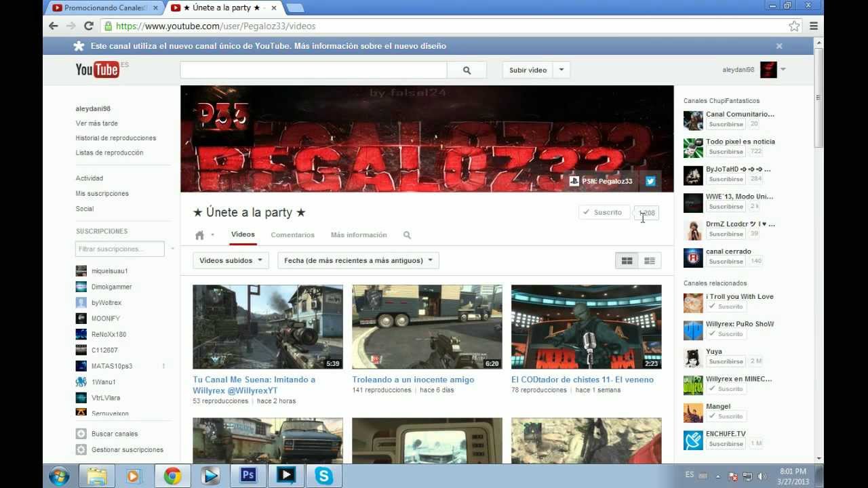Switch to grid view layout
This screenshot has height=488, width=868.
pyautogui.click(x=627, y=260)
